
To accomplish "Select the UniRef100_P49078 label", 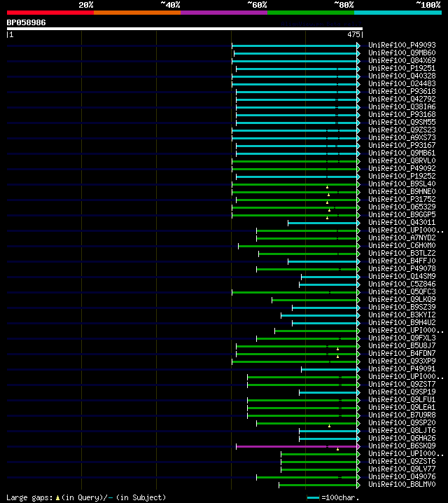I will [402, 268].
